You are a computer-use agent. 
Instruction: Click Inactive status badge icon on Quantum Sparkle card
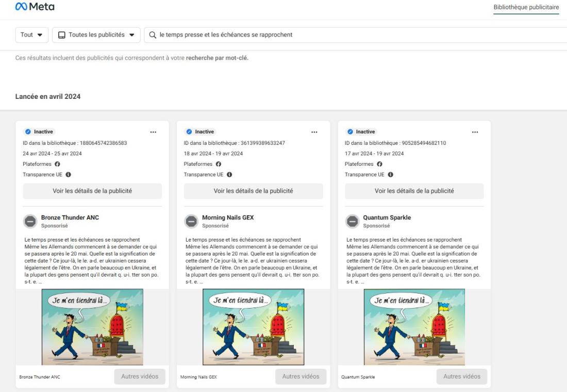[350, 132]
